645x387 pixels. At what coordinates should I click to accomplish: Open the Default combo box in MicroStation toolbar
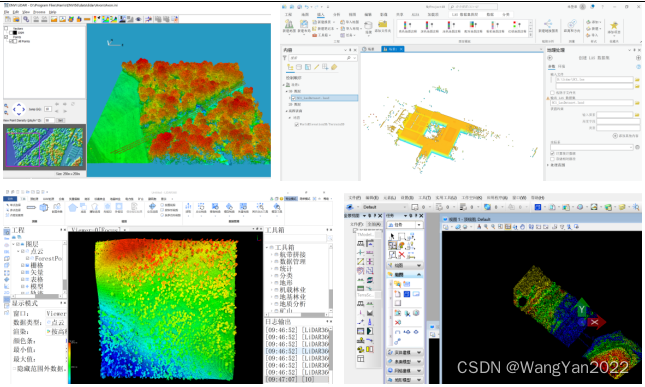tap(384, 207)
